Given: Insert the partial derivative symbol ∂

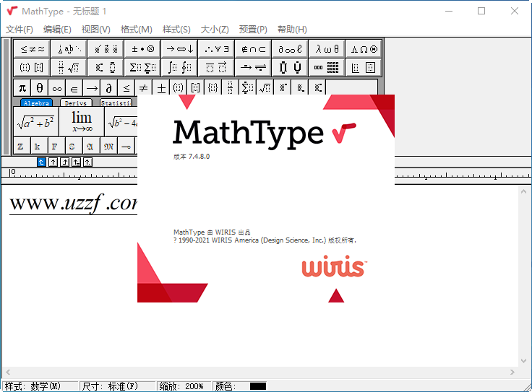Looking at the screenshot, I should click(109, 88).
